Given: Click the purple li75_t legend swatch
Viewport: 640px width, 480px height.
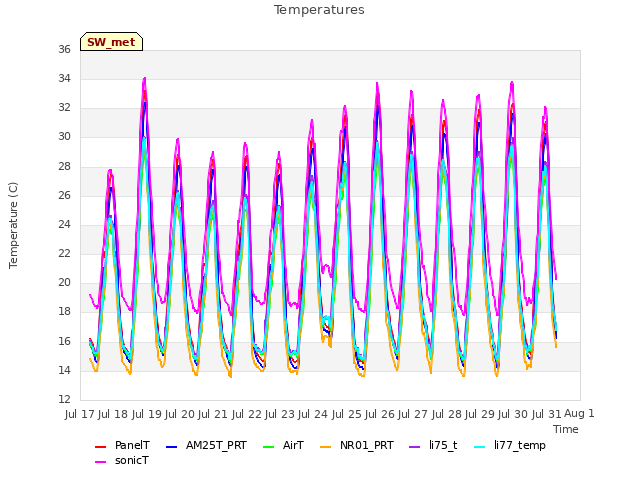Looking at the screenshot, I should [x=414, y=447].
